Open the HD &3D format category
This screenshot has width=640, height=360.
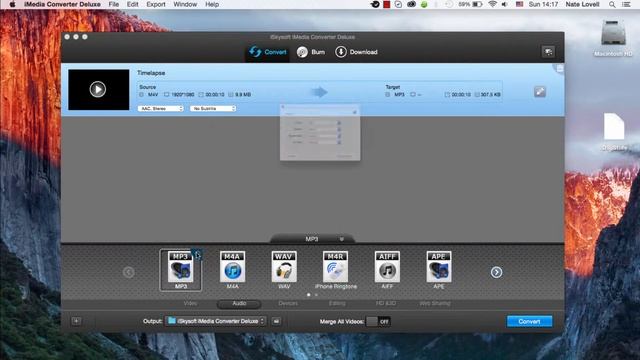386,303
